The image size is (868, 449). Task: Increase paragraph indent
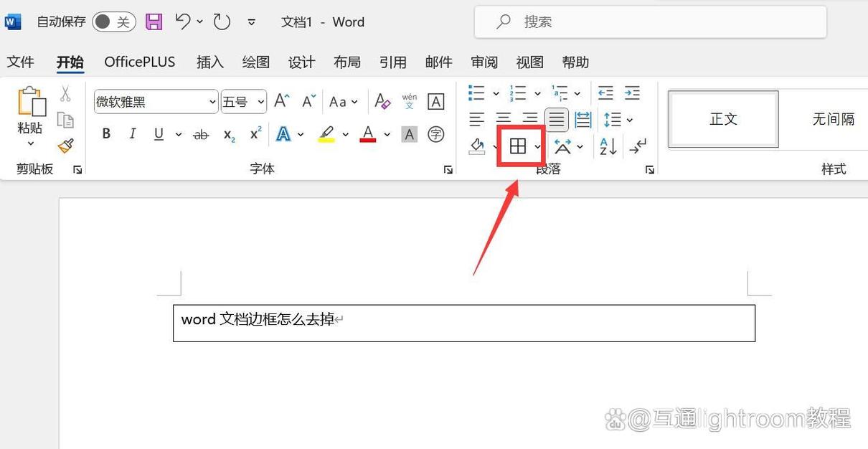click(x=632, y=93)
